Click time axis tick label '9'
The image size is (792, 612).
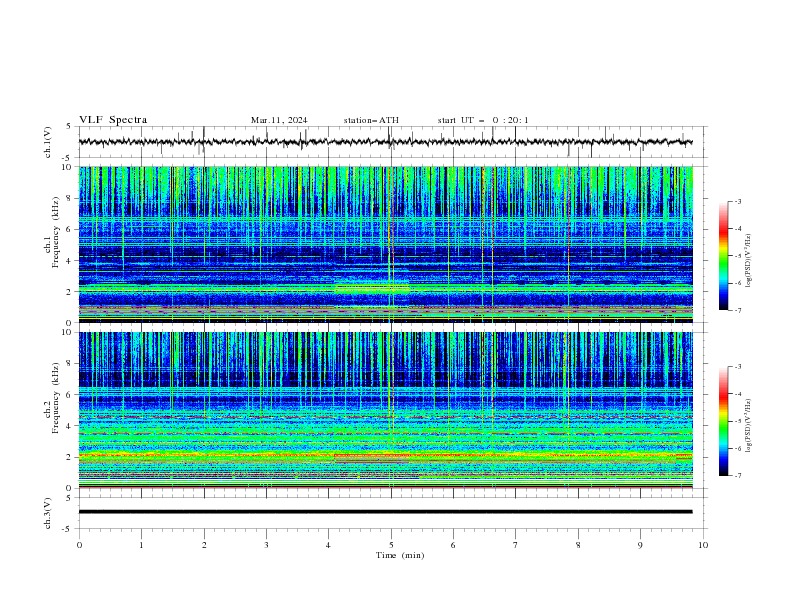640,545
